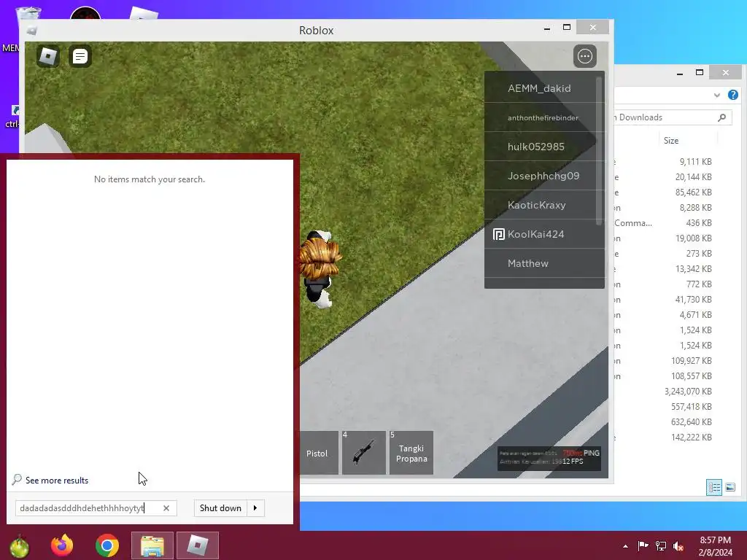Select the file sized 109,927 KB
Viewport: 747px width, 560px height.
pos(692,361)
